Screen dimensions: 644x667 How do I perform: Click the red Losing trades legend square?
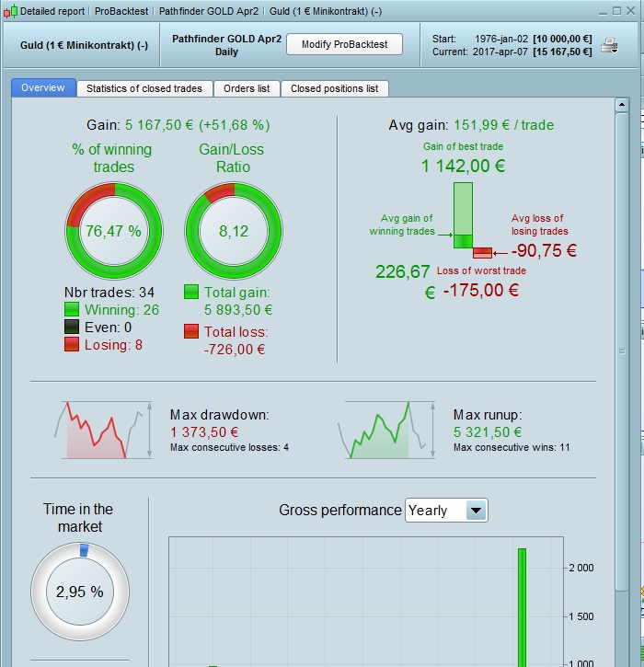pyautogui.click(x=72, y=344)
